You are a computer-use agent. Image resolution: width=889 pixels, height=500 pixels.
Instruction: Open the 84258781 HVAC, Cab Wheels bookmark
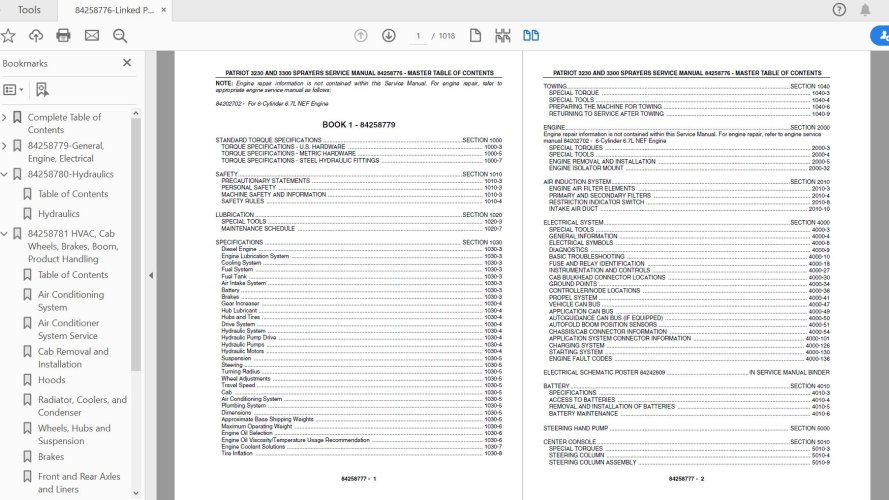[73, 246]
